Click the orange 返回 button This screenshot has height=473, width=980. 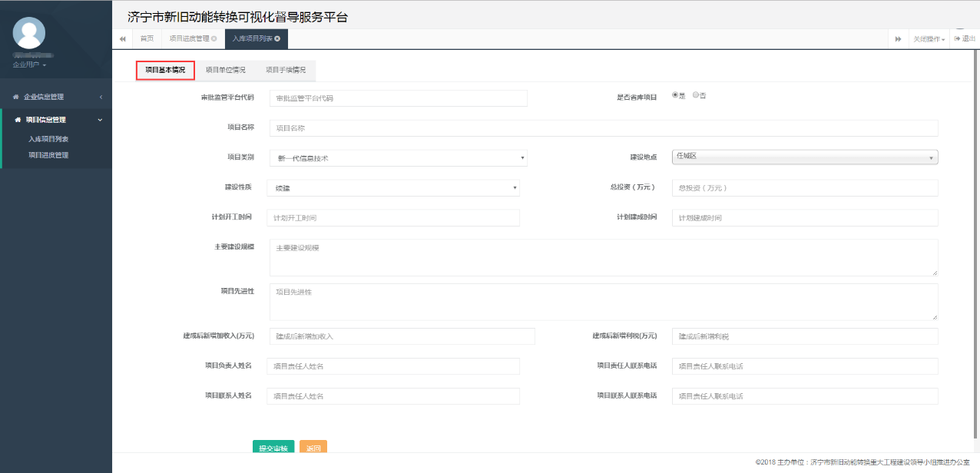coord(313,446)
